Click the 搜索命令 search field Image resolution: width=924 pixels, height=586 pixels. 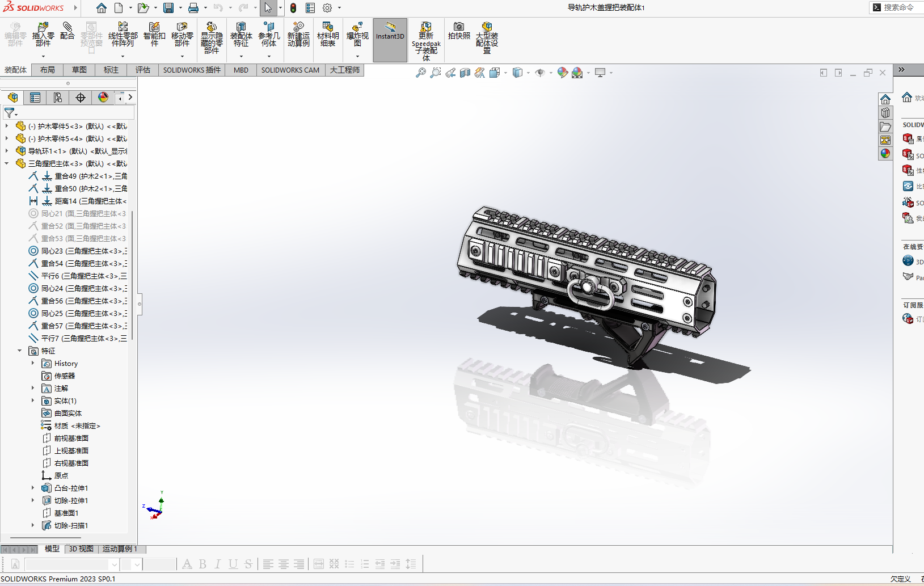point(898,7)
